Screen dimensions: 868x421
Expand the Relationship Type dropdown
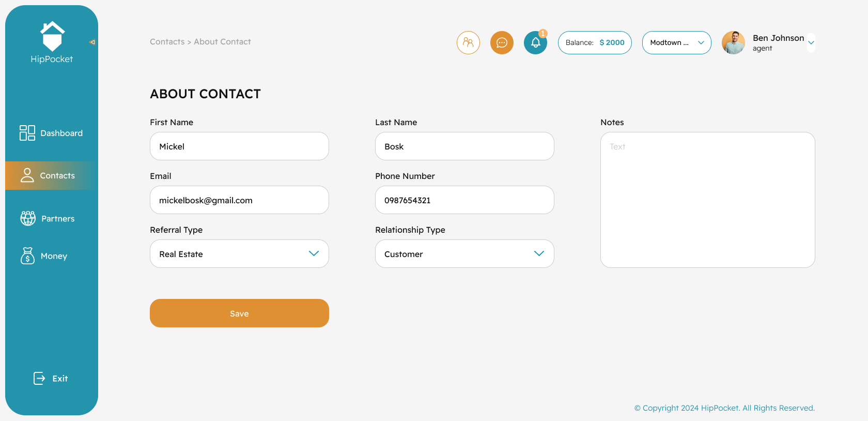464,253
